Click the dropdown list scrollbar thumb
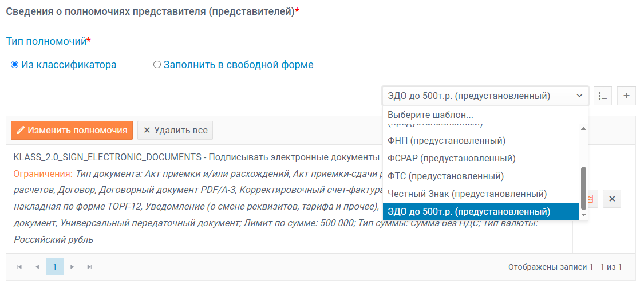Viewport: 644px width, 284px height. pyautogui.click(x=584, y=188)
